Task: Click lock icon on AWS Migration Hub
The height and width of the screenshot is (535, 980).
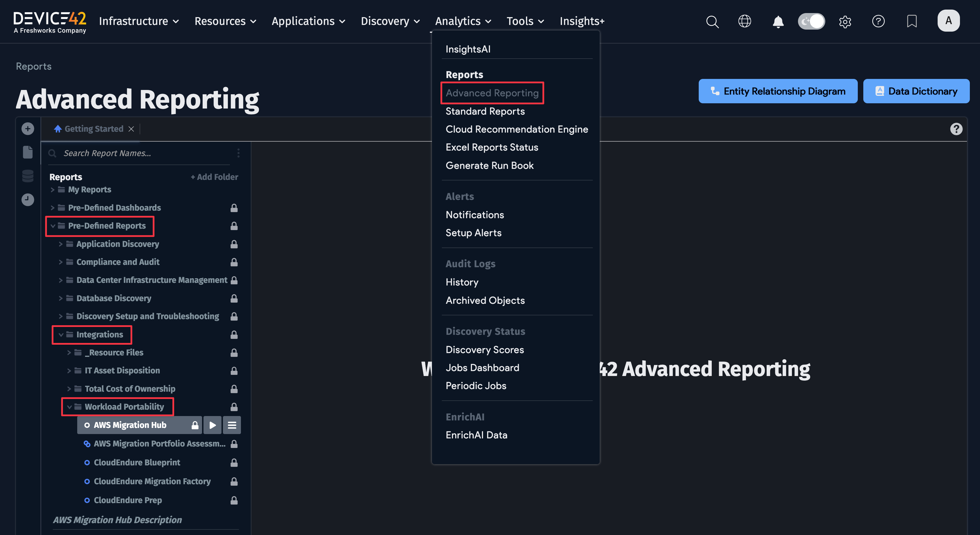Action: click(x=195, y=425)
